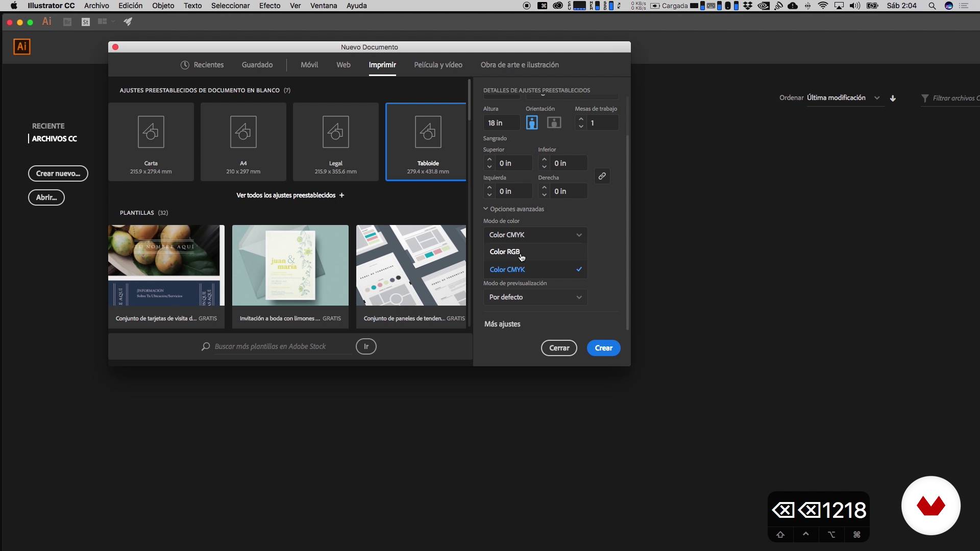Click the sort direction arrow icon
The height and width of the screenshot is (551, 980).
[893, 98]
